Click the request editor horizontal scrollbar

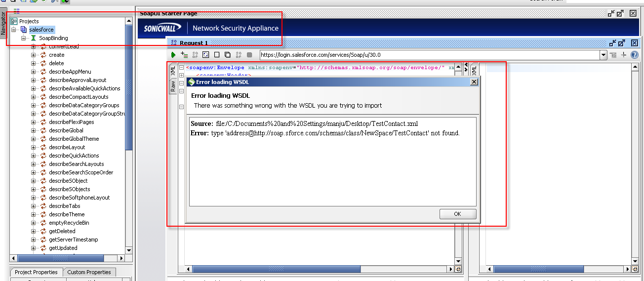click(320, 269)
